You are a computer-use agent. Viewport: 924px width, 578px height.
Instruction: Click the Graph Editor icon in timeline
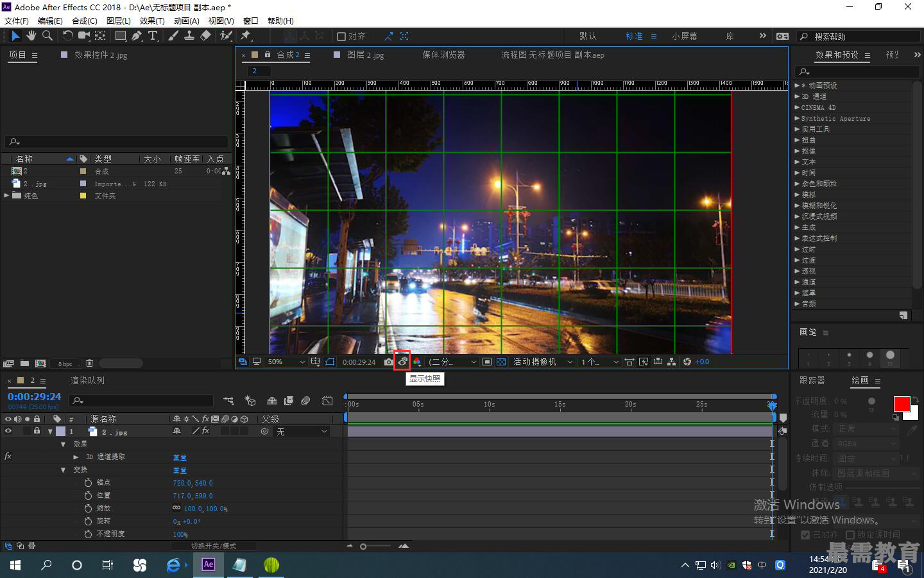(327, 401)
